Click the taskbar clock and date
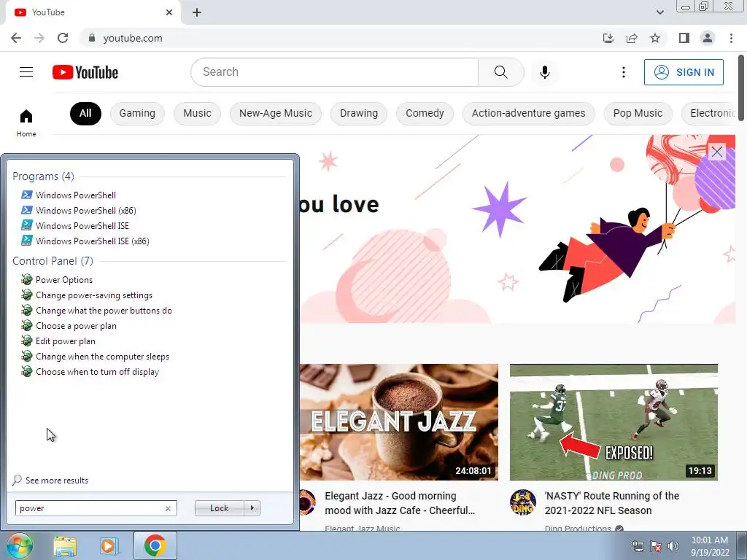The height and width of the screenshot is (560, 747). pyautogui.click(x=710, y=546)
